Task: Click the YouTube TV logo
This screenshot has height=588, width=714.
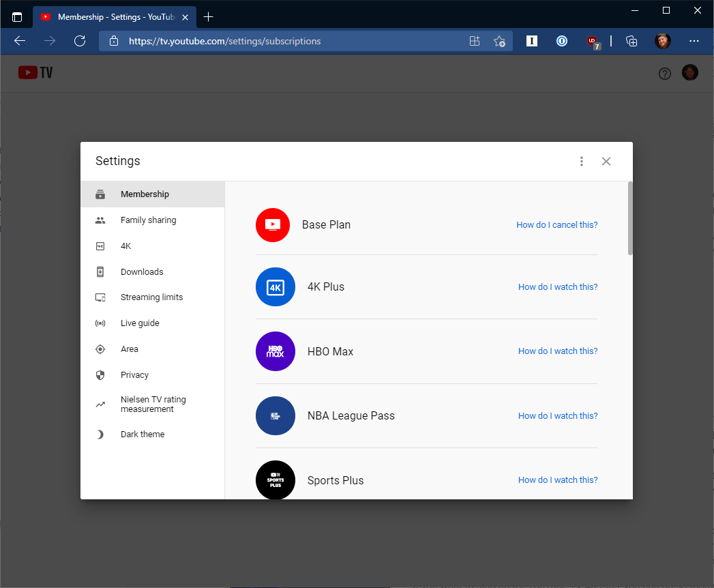Action: pos(35,72)
